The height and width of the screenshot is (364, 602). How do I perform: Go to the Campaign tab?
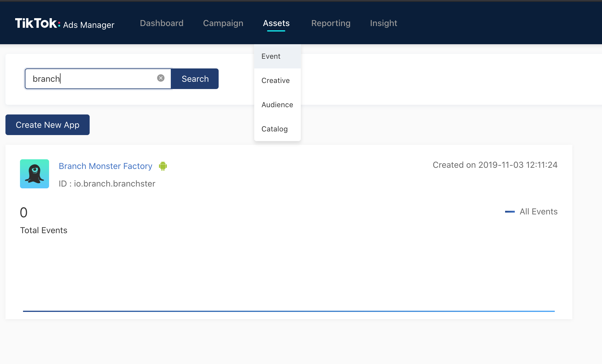[x=223, y=23]
